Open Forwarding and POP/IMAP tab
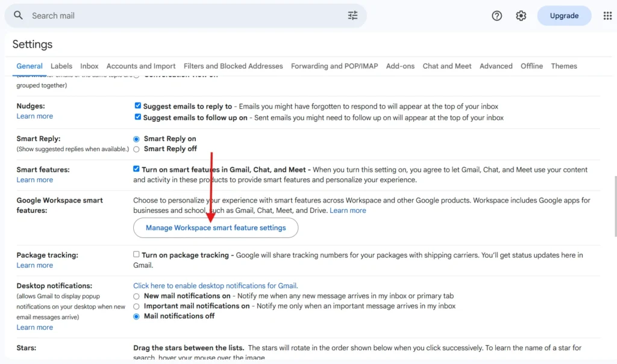Image resolution: width=617 pixels, height=364 pixels. (x=334, y=66)
